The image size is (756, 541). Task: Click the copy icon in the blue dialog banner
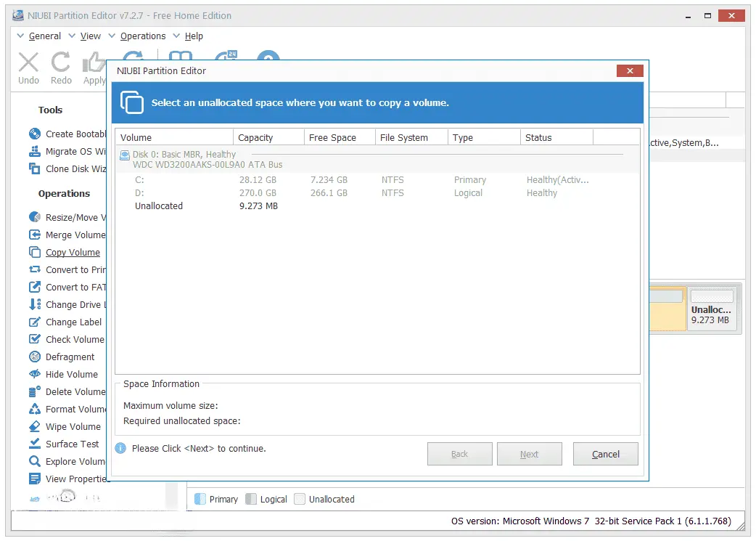click(131, 102)
